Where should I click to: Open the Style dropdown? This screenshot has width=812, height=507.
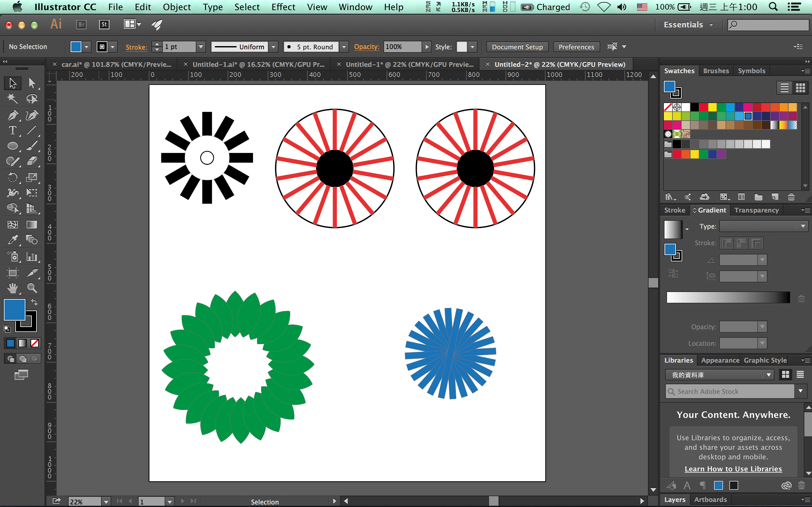click(472, 47)
